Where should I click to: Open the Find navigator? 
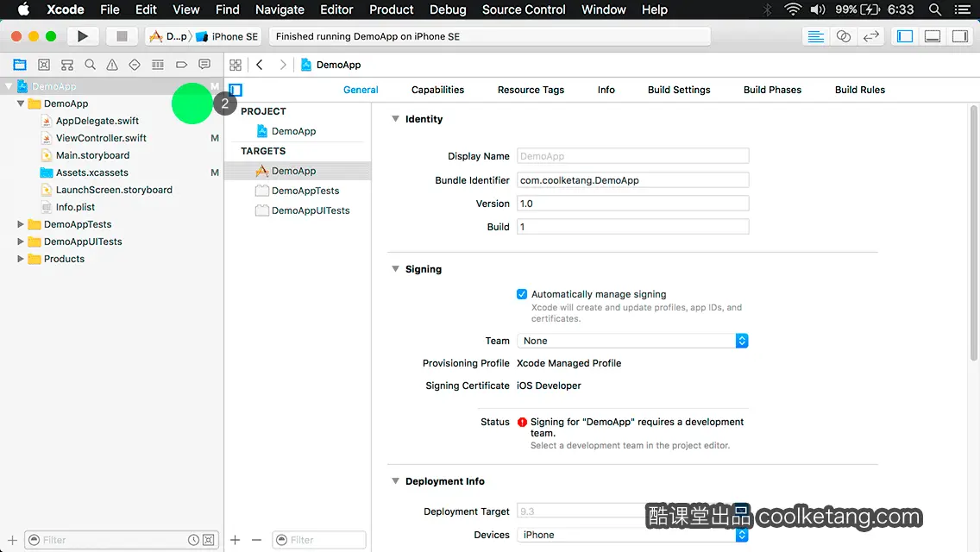click(x=90, y=65)
